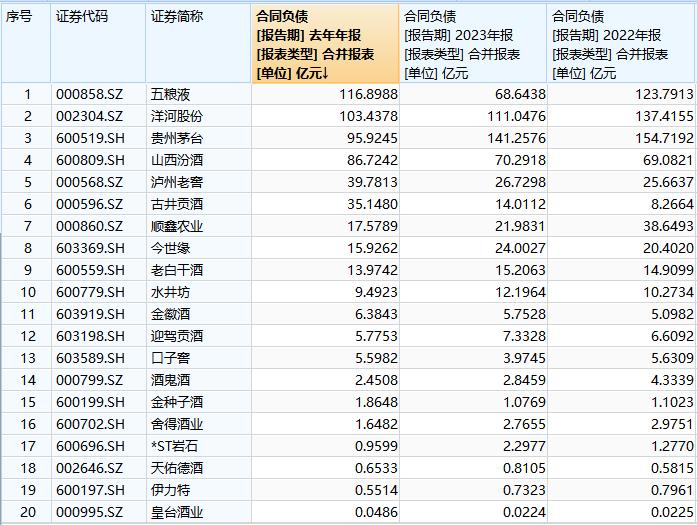Click value 0.9599 in *ST岩石 row
This screenshot has width=697, height=525.
377,446
